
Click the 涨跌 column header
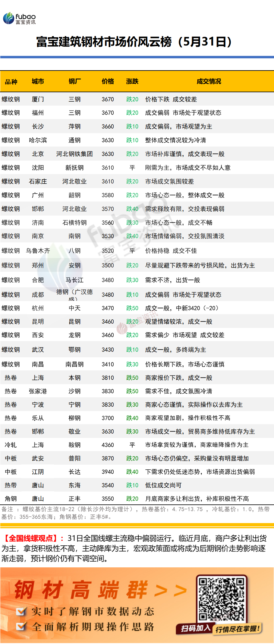[132, 81]
